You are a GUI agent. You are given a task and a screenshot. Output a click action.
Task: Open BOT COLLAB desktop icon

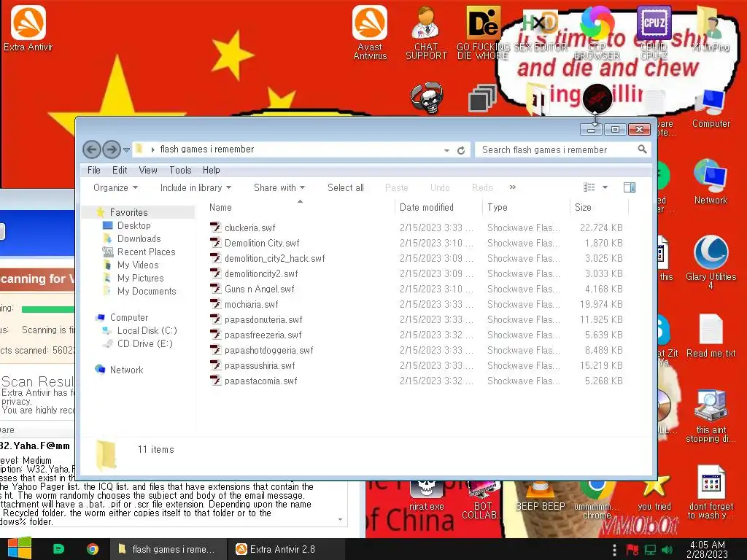point(482,500)
